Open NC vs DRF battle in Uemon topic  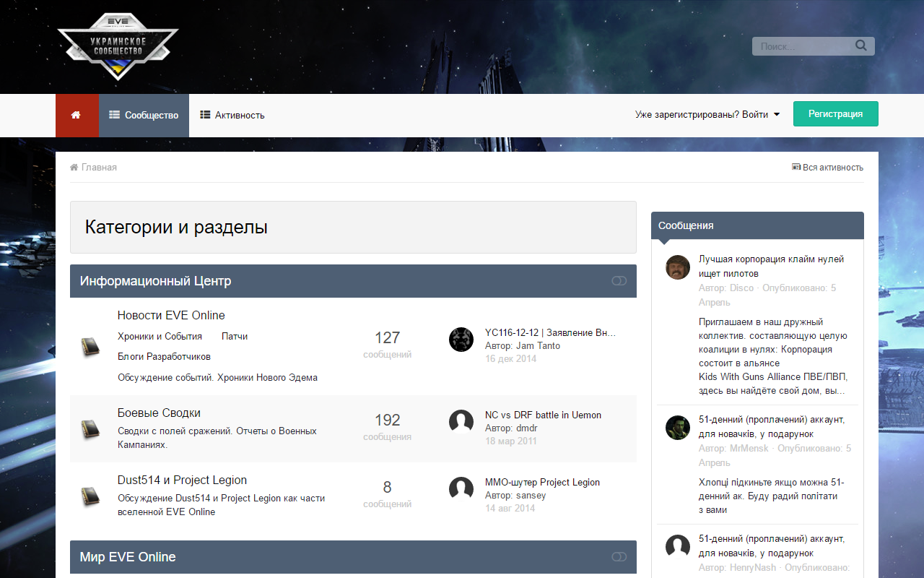[x=543, y=415]
